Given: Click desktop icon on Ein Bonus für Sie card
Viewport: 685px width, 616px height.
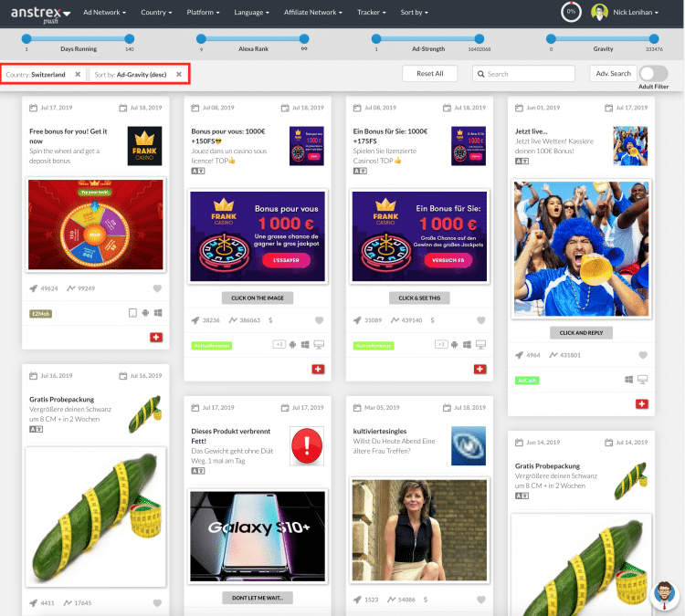Looking at the screenshot, I should coord(480,345).
